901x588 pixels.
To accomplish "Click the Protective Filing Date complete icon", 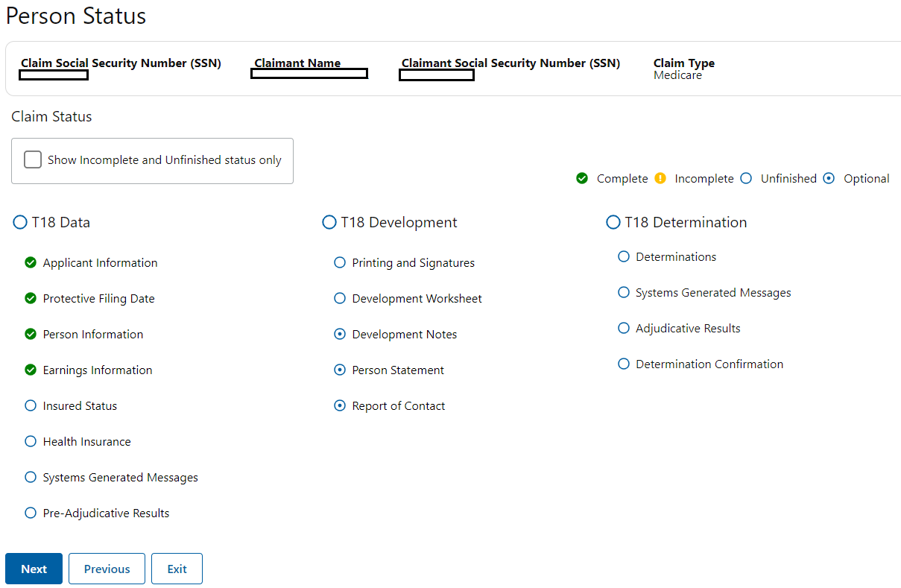I will pyautogui.click(x=31, y=298).
